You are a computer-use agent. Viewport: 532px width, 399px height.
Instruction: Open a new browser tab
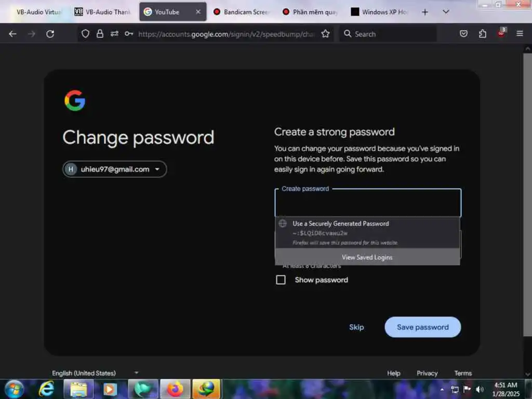[x=425, y=12]
